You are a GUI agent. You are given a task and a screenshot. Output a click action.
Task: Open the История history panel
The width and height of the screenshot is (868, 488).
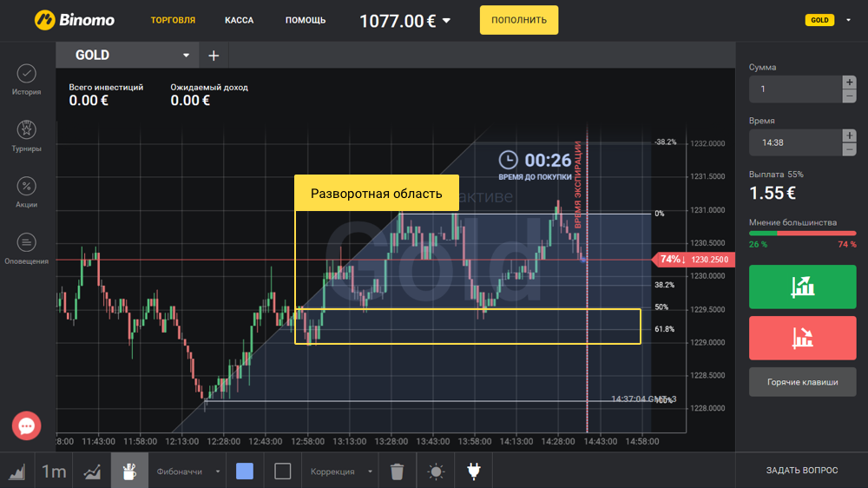tap(26, 80)
